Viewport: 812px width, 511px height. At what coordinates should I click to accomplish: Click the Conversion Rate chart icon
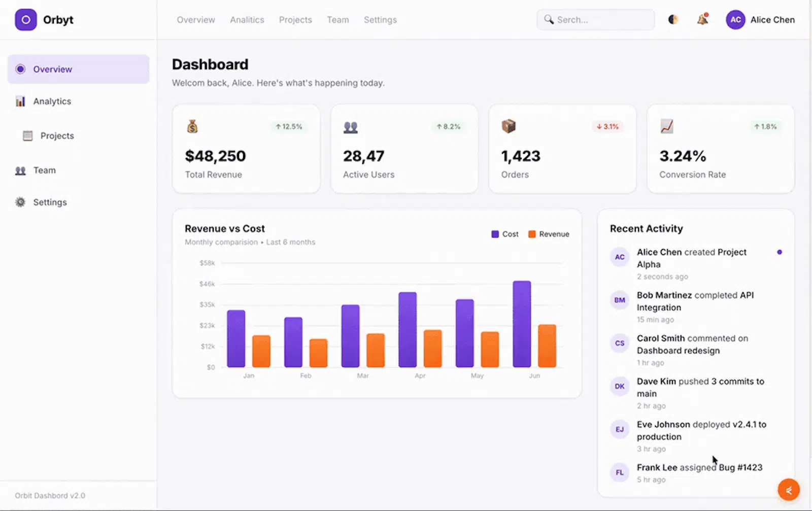pyautogui.click(x=667, y=126)
